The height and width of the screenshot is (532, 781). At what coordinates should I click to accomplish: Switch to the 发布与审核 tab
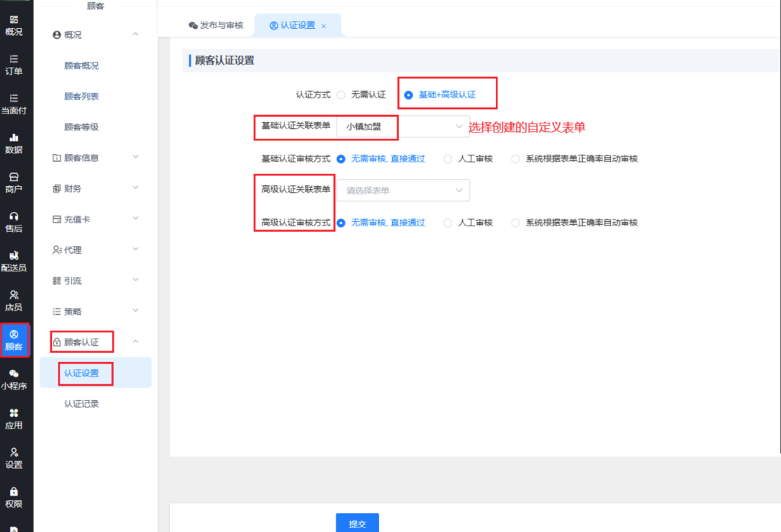pyautogui.click(x=216, y=25)
